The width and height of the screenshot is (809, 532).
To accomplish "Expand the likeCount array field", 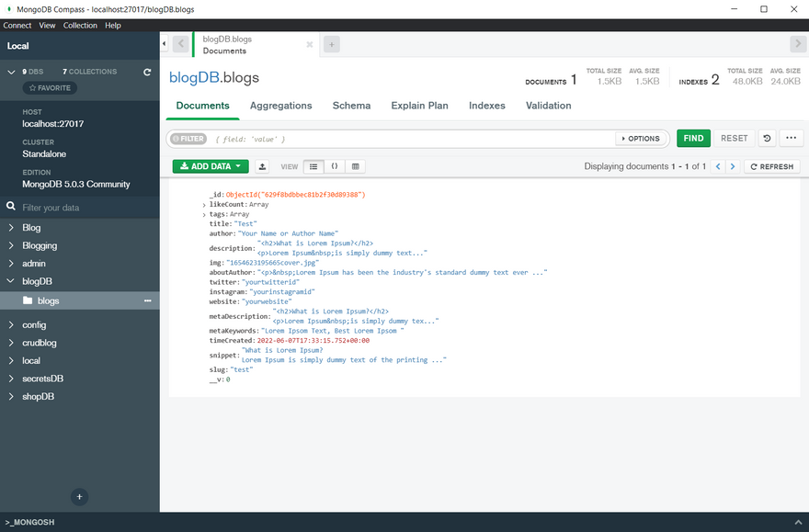I will [x=204, y=205].
